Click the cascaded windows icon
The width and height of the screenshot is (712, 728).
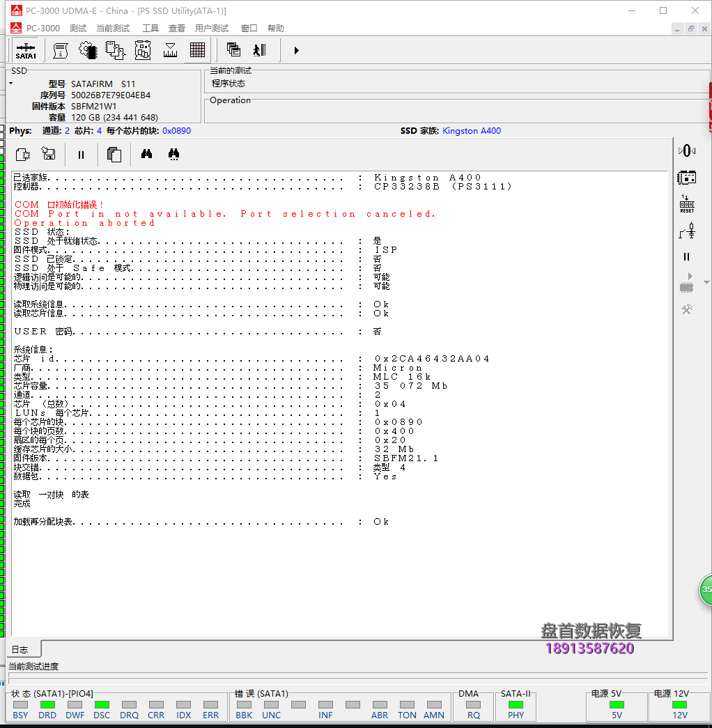[x=233, y=49]
